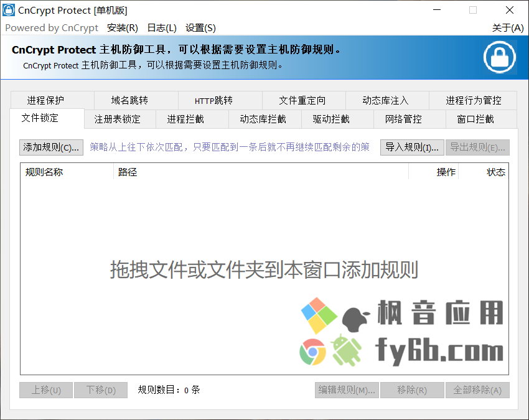Screen dimensions: 529x420
Task: Click the 添加规则(C)... button
Action: coord(51,147)
